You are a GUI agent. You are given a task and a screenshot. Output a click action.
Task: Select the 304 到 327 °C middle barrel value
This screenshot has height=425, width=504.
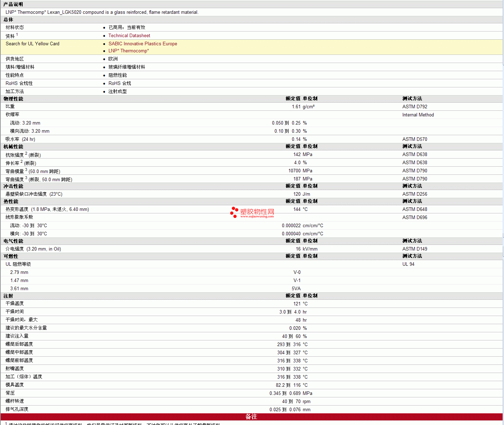click(x=292, y=353)
